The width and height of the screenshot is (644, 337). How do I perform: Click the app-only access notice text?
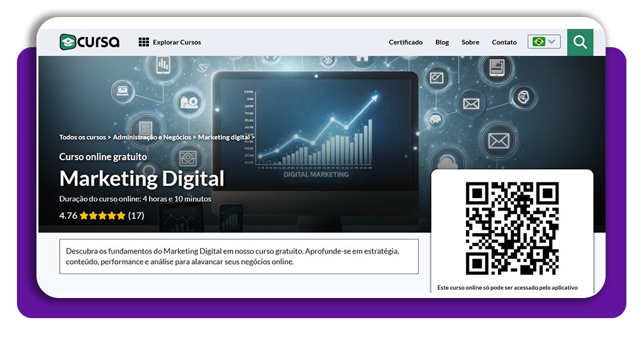508,288
